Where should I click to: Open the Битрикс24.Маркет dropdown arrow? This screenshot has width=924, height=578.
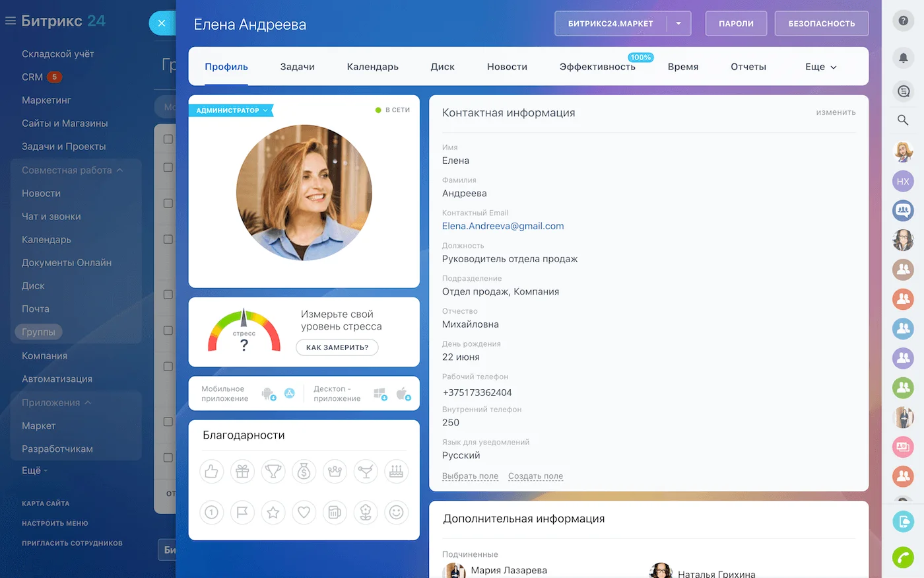(x=678, y=24)
